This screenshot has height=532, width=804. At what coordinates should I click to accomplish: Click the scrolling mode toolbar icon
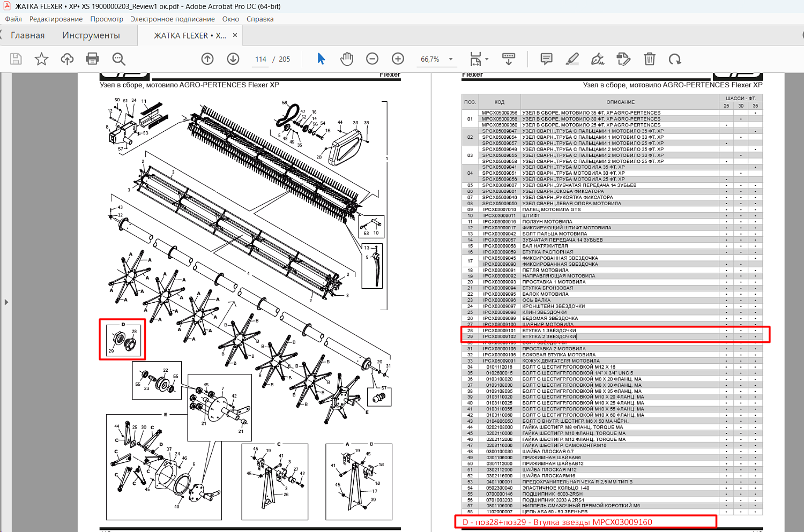(509, 59)
